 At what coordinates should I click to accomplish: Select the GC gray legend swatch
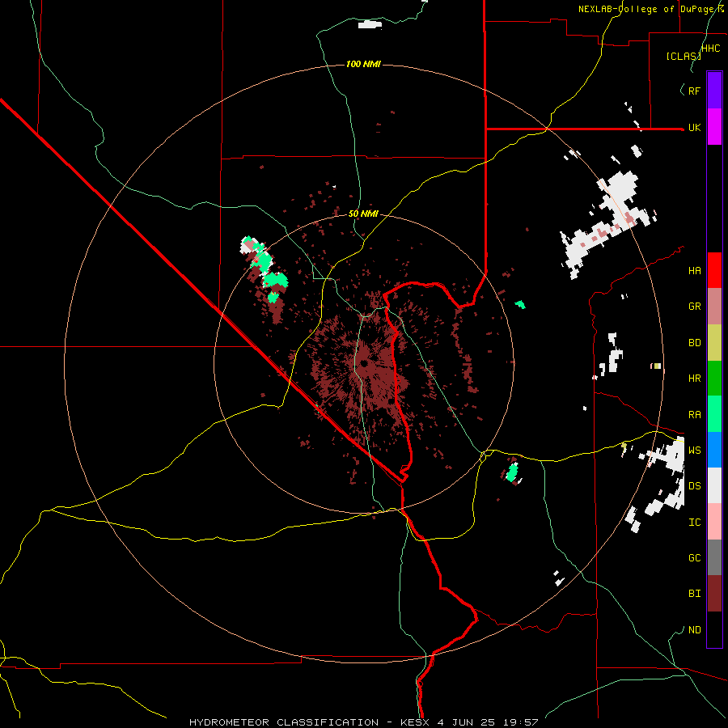[714, 557]
